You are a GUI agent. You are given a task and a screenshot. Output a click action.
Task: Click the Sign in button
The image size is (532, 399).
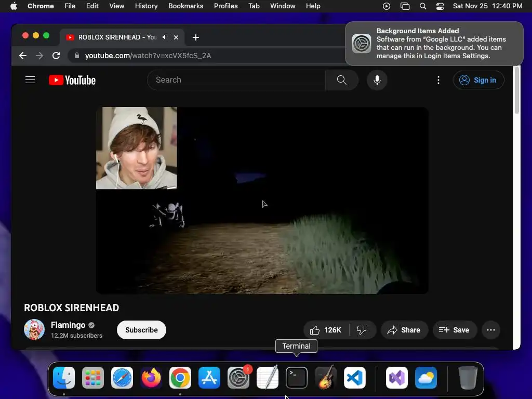click(x=478, y=80)
